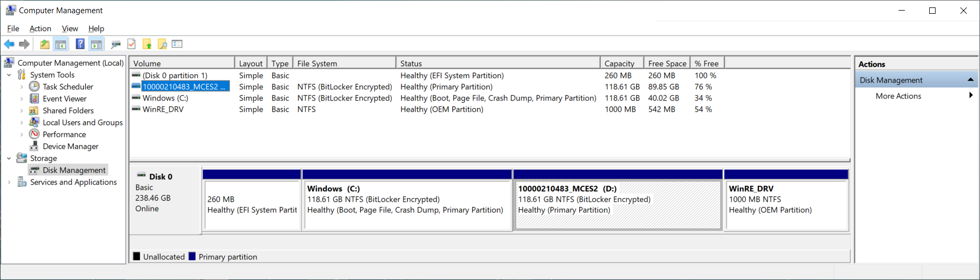The width and height of the screenshot is (980, 280).
Task: Select the WinRE_DRV volume name in list
Action: pos(163,109)
